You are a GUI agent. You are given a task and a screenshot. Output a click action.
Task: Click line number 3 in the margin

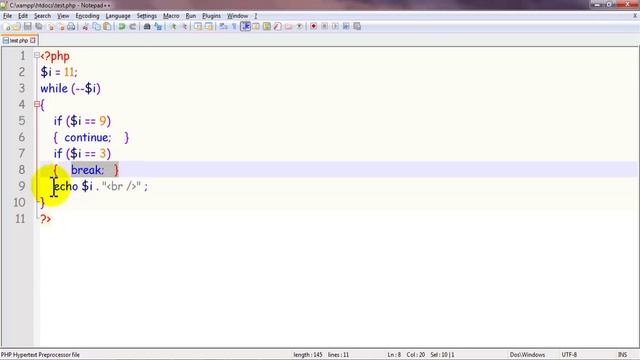click(22, 88)
